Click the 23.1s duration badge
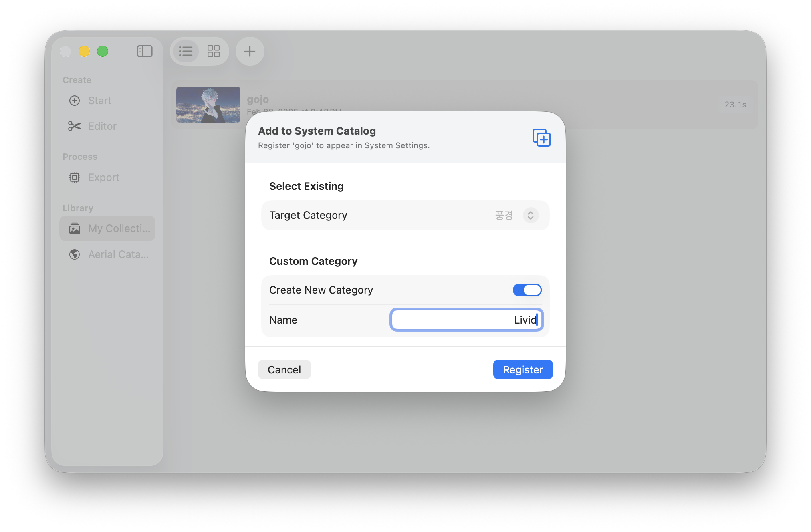811x532 pixels. (735, 105)
